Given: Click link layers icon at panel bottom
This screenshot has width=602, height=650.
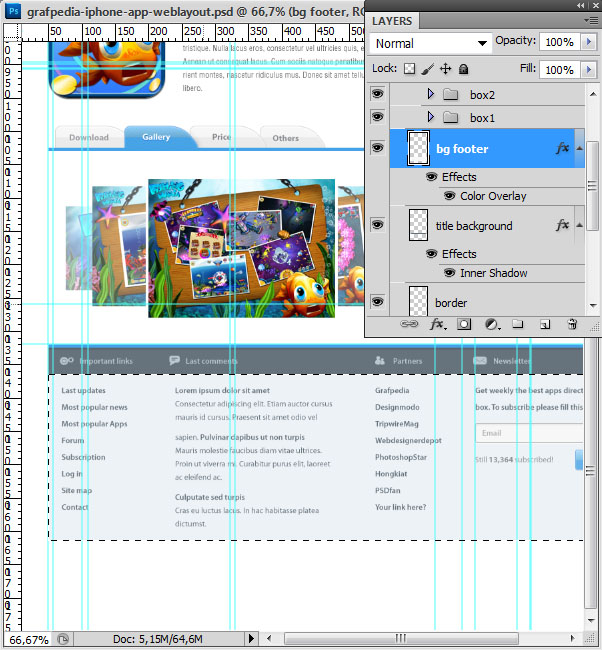Looking at the screenshot, I should [409, 324].
